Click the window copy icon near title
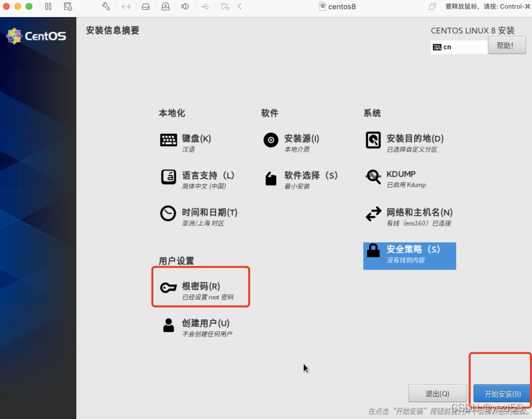This screenshot has width=532, height=419. point(432,6)
